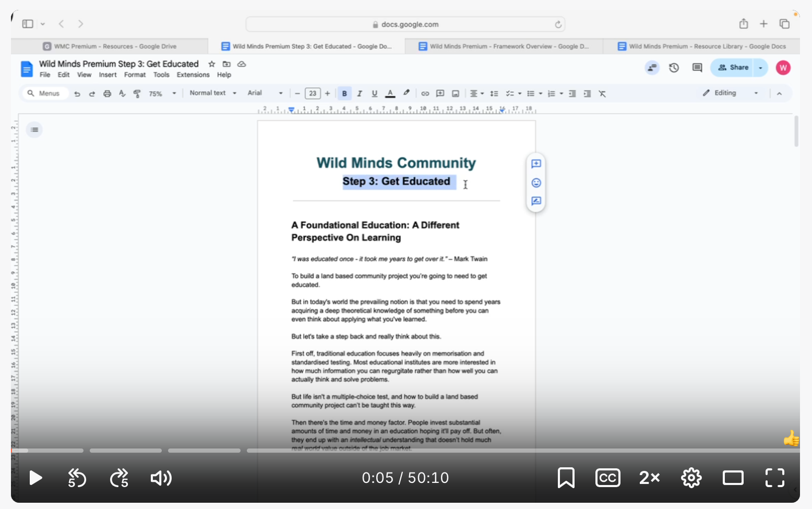The height and width of the screenshot is (509, 812).
Task: Check the cloud save status icon
Action: 242,64
